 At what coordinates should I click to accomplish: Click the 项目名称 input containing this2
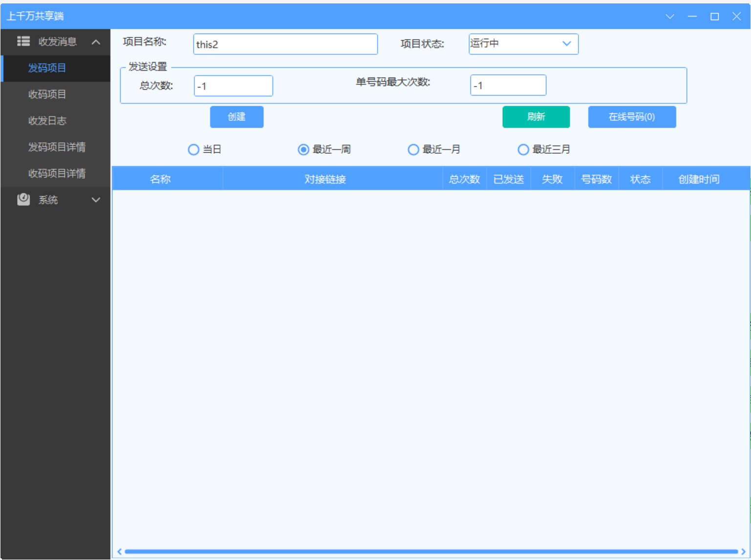(x=285, y=44)
